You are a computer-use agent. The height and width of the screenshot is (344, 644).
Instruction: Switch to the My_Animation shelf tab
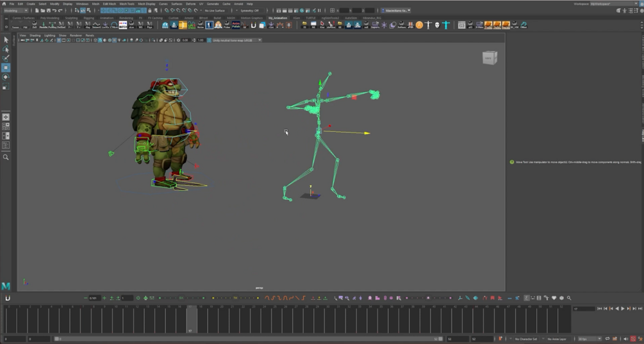(278, 18)
